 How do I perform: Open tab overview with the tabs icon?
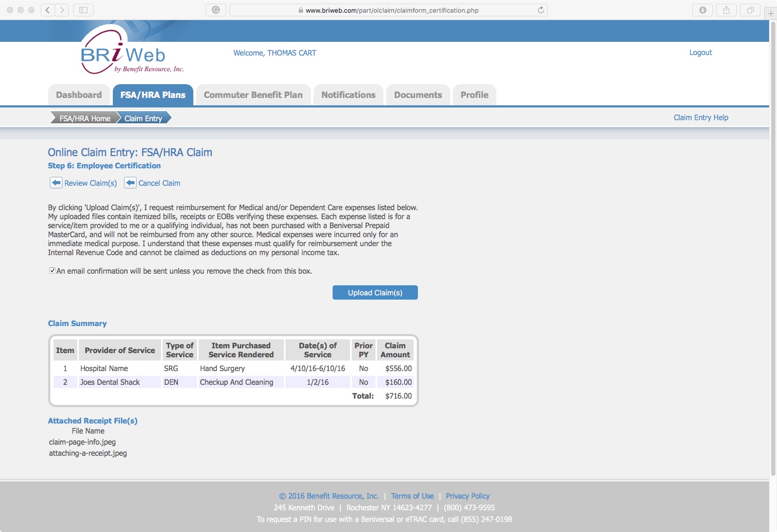click(x=749, y=10)
